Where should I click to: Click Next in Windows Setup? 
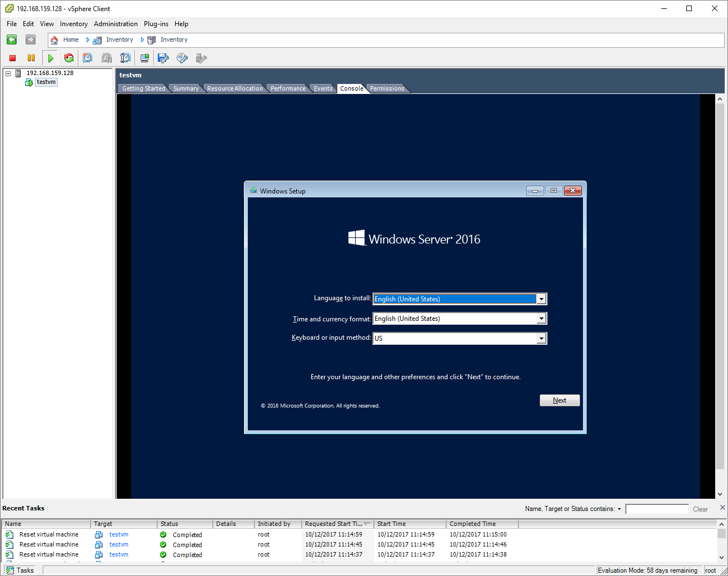click(x=560, y=400)
